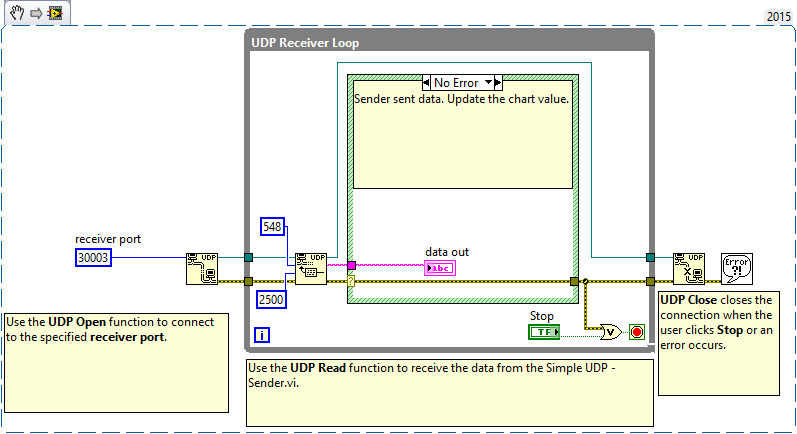The height and width of the screenshot is (434, 797).
Task: Click the 548 max size constant
Action: 272,227
